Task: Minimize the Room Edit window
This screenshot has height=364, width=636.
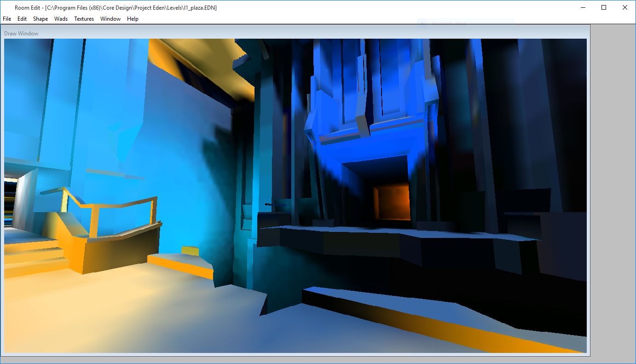Action: tap(583, 7)
